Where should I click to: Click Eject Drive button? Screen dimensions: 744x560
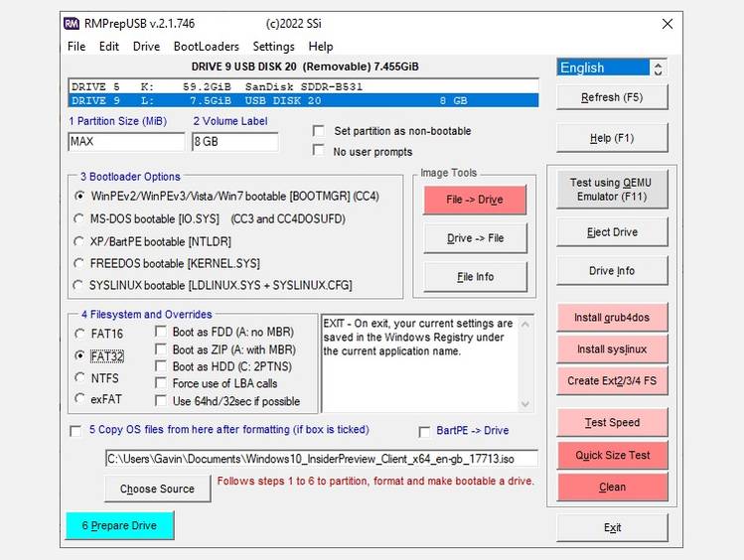pos(612,232)
